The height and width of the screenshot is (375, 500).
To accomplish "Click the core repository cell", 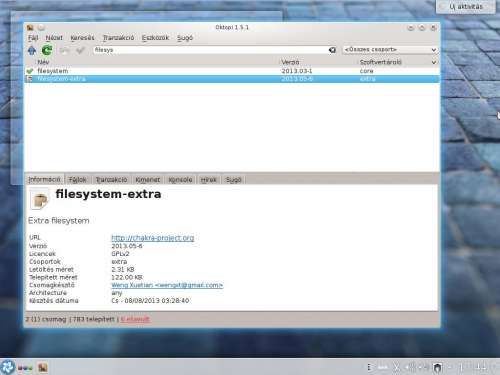I will [x=366, y=71].
